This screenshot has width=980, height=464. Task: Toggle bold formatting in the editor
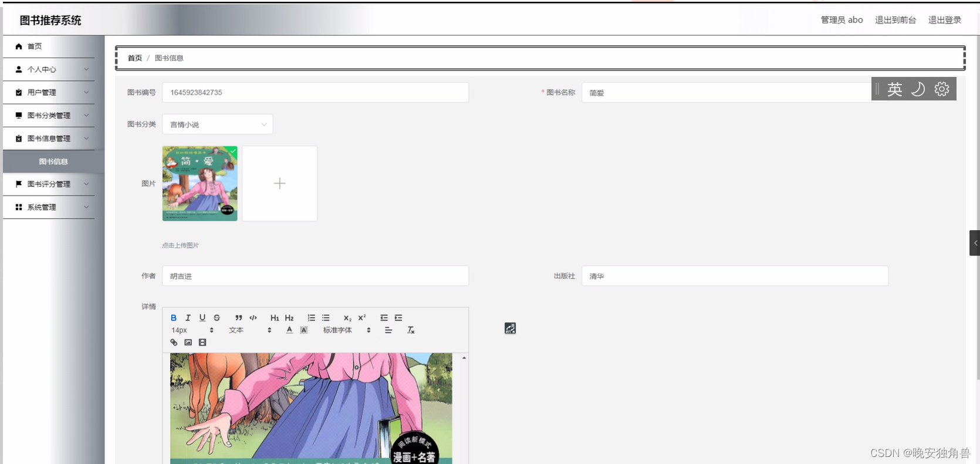(x=174, y=318)
